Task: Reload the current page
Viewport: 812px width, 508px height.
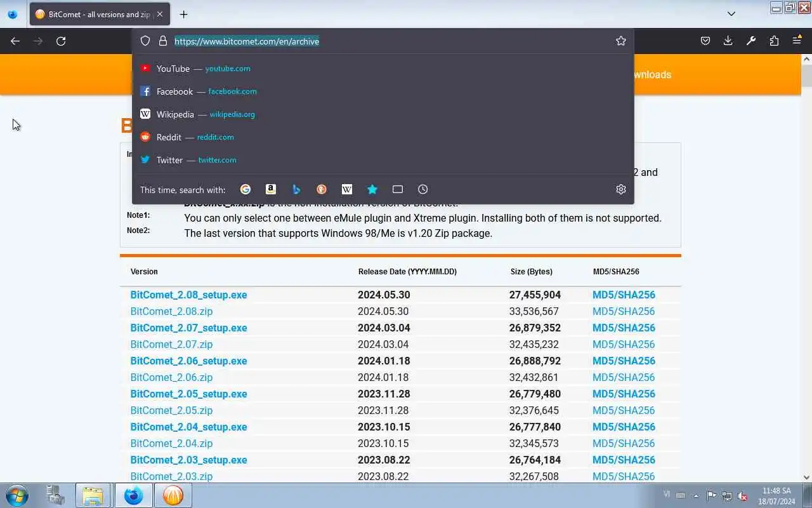Action: click(x=61, y=41)
